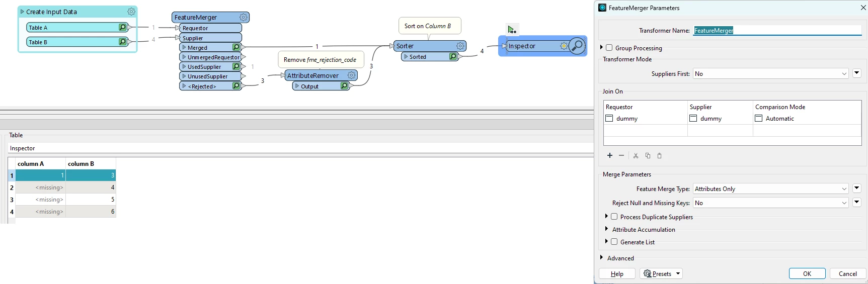868x284 pixels.
Task: Expand the UnusedSupplier port attributes
Action: [x=184, y=76]
